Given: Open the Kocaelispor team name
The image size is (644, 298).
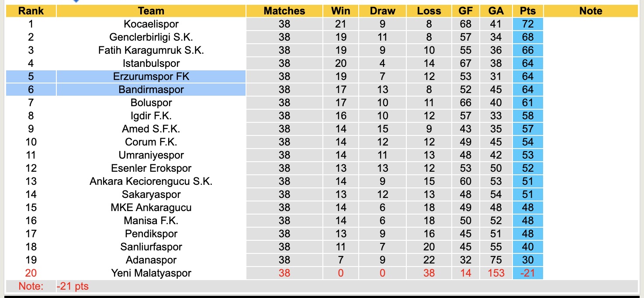Looking at the screenshot, I should [x=151, y=24].
